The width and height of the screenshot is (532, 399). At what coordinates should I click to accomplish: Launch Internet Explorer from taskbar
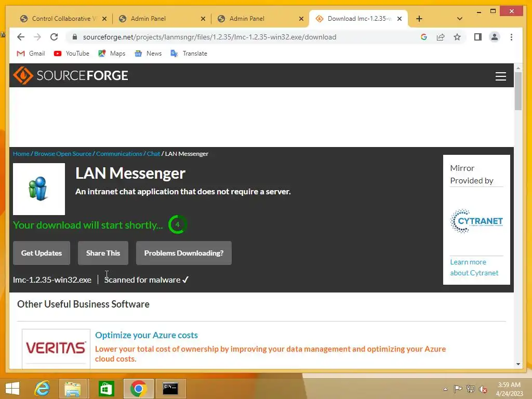coord(42,389)
